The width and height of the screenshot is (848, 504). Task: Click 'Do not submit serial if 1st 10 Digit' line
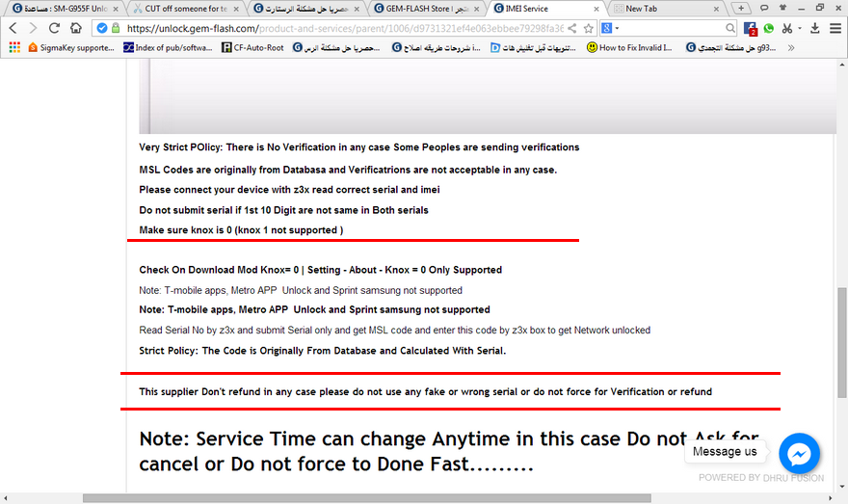283,210
